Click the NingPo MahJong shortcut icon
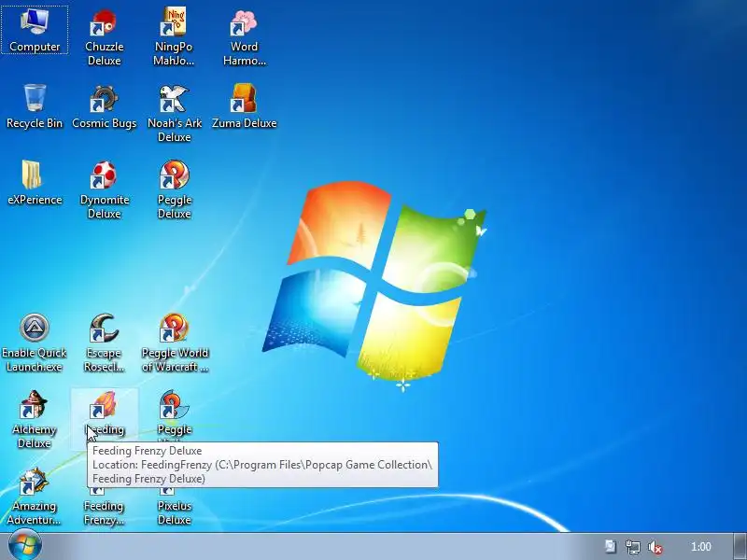Viewport: 747px width, 560px height. click(x=174, y=36)
